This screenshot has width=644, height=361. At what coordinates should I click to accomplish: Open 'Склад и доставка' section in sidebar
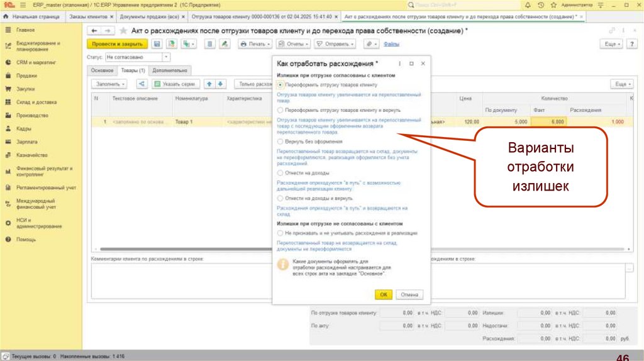[x=36, y=102]
